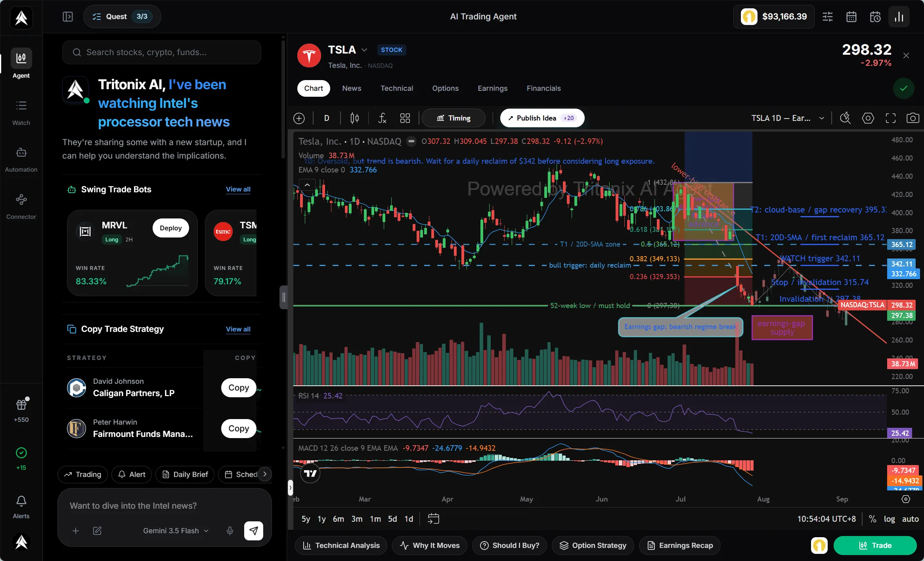
Task: Toggle the Timing overlay button
Action: (x=453, y=118)
